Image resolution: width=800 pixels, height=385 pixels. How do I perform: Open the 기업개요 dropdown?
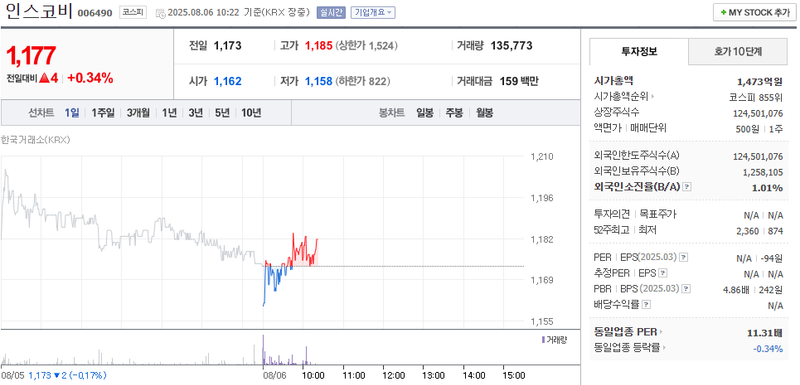373,13
